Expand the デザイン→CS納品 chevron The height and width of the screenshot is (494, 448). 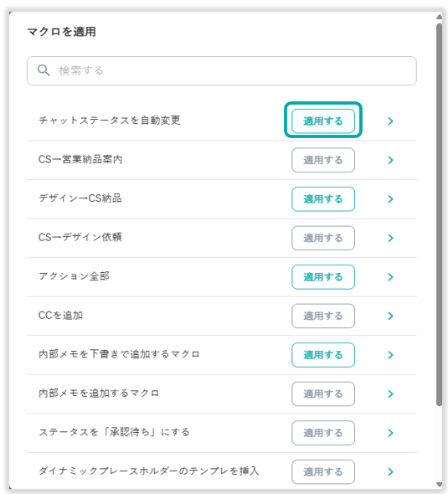391,199
